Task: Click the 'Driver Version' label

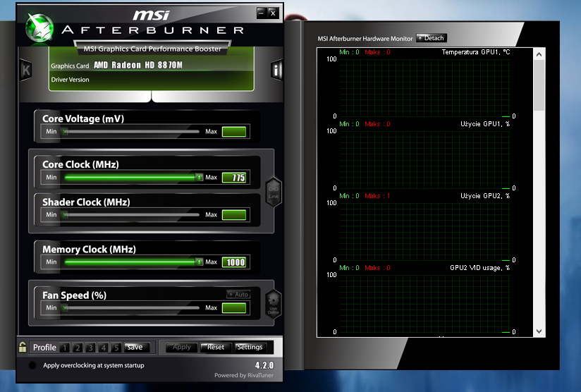Action: coord(70,80)
